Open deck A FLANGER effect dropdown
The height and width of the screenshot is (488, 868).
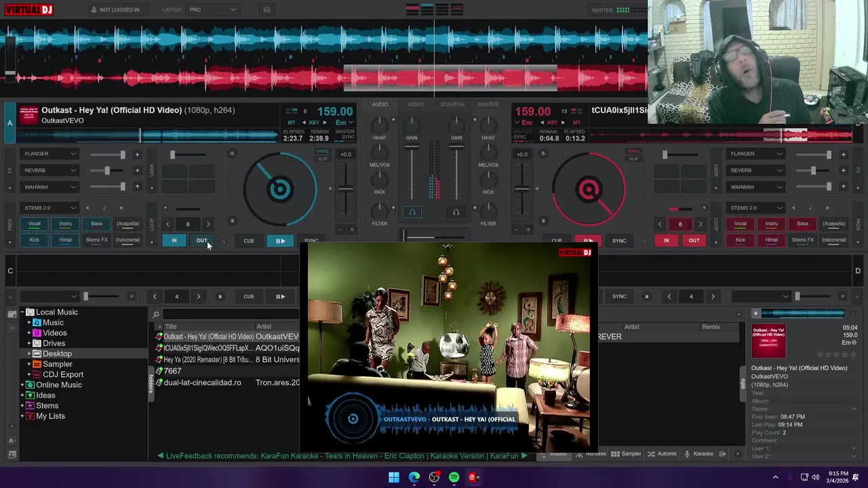click(50, 154)
